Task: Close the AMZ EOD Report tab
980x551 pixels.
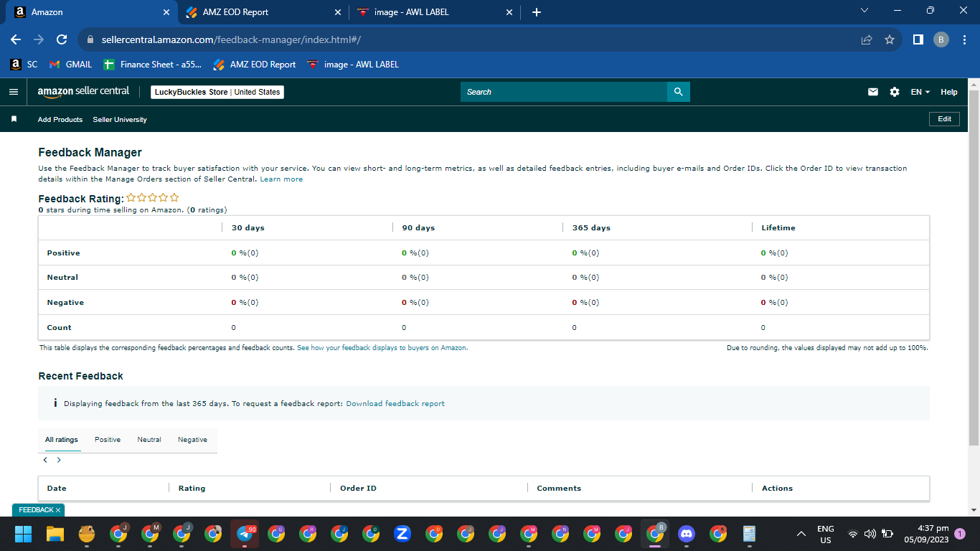Action: 339,12
